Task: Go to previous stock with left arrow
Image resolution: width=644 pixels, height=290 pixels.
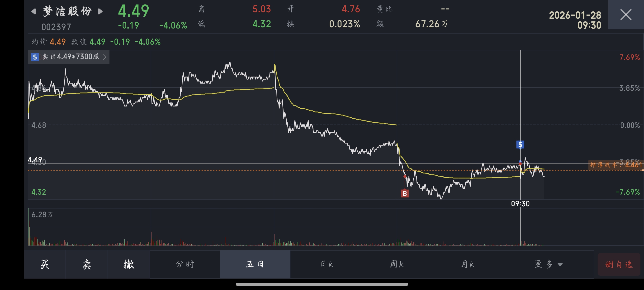Action: (33, 11)
